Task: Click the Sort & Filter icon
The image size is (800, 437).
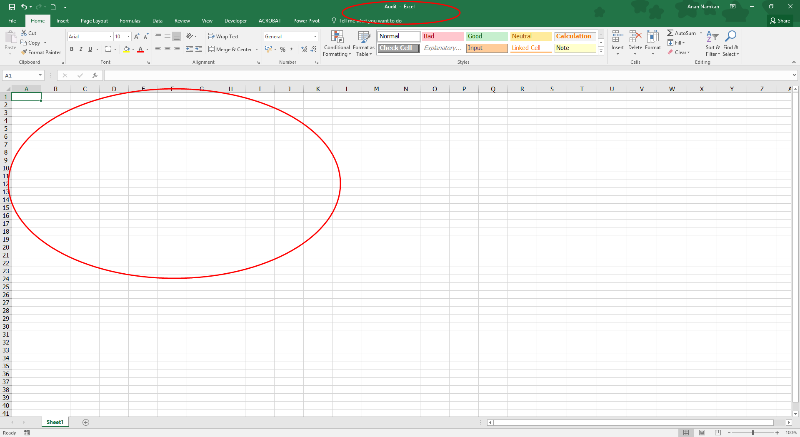Action: click(712, 38)
